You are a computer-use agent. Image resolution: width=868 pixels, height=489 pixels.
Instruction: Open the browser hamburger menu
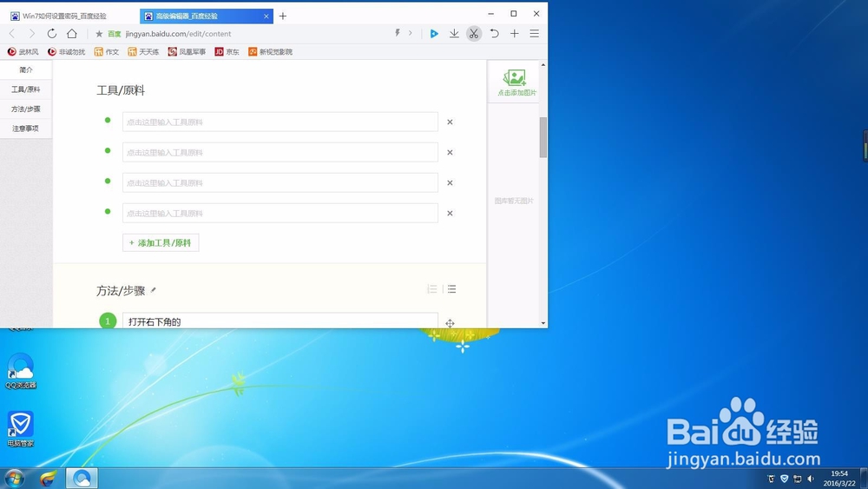[534, 34]
